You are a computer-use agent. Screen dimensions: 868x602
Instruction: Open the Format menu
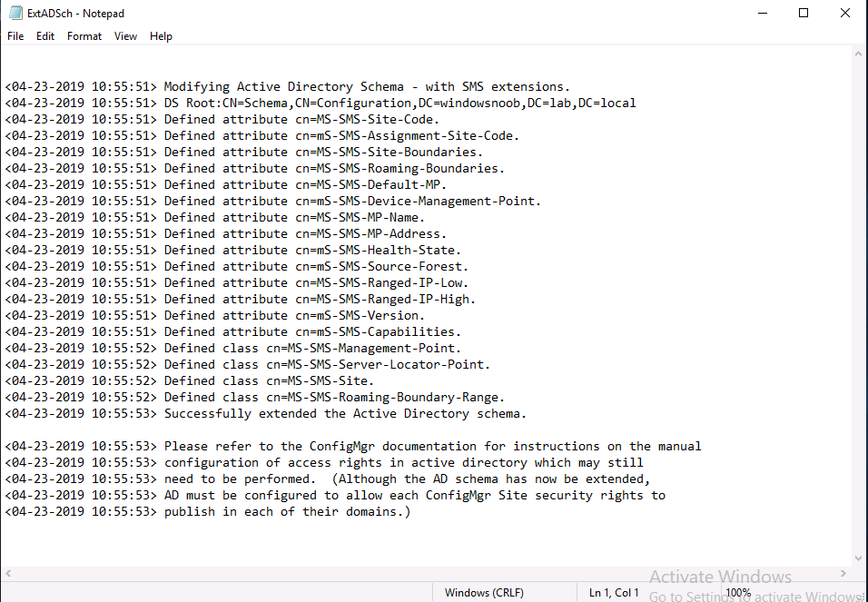tap(84, 36)
